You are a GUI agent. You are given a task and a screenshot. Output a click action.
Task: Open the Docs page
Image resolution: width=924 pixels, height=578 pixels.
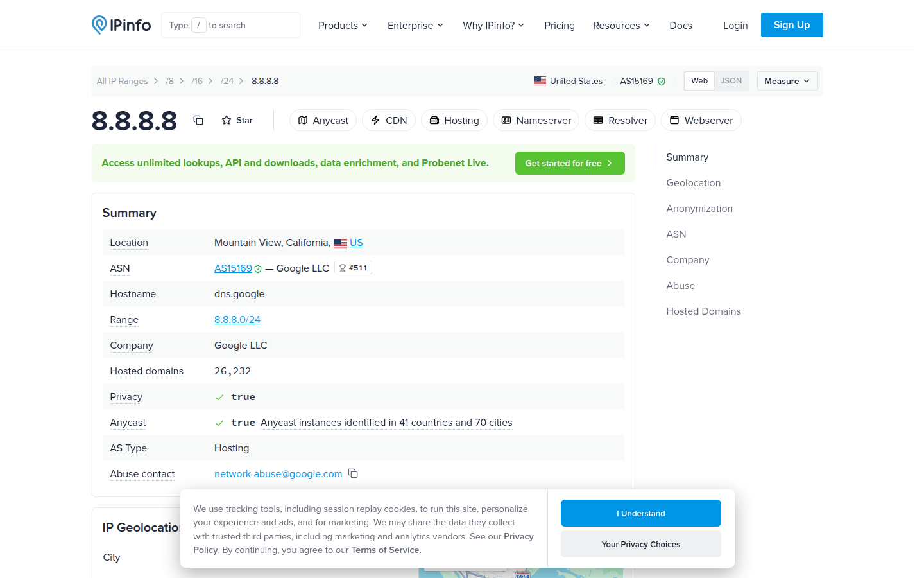(x=681, y=25)
